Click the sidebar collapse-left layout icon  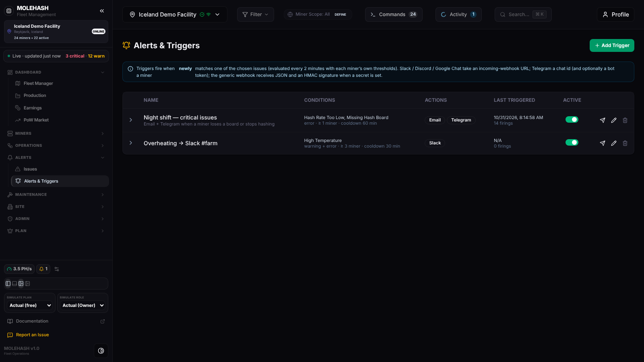pos(27,284)
